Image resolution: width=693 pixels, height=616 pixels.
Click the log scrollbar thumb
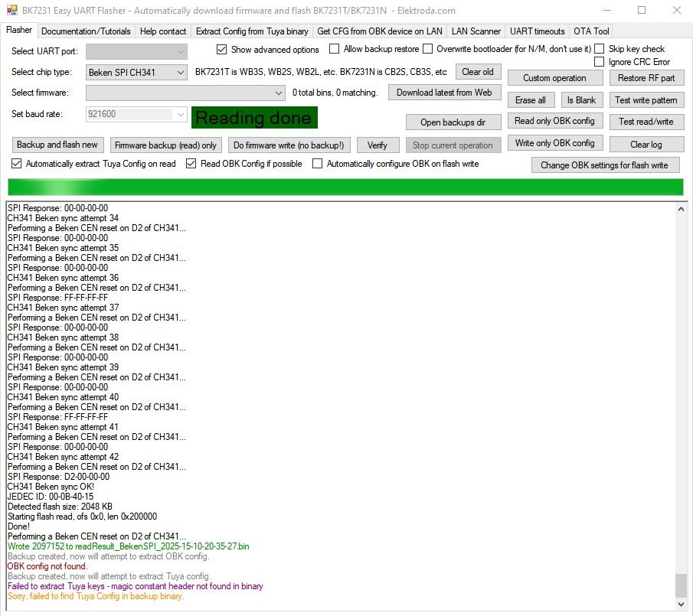(x=681, y=585)
